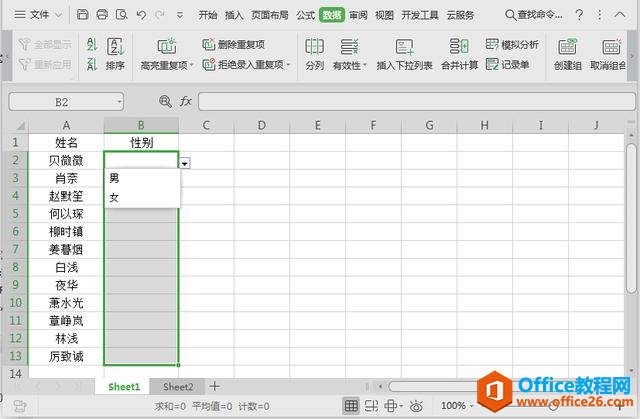Undo the last action
This screenshot has width=640, height=419.
[141, 15]
